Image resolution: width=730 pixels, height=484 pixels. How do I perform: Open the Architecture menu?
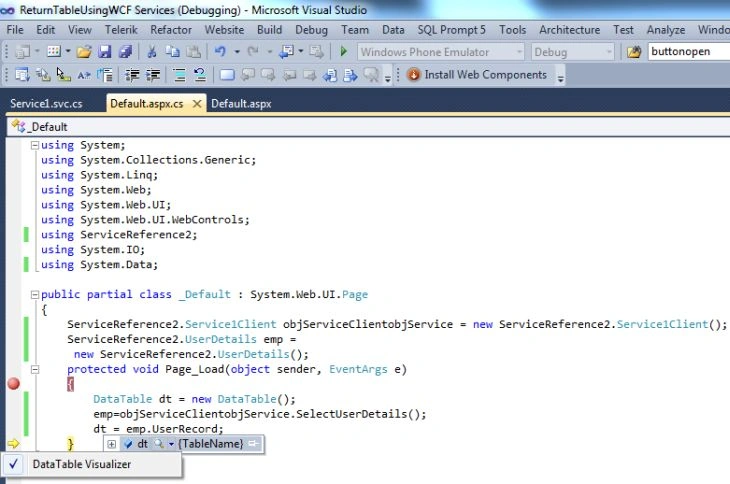click(x=569, y=30)
